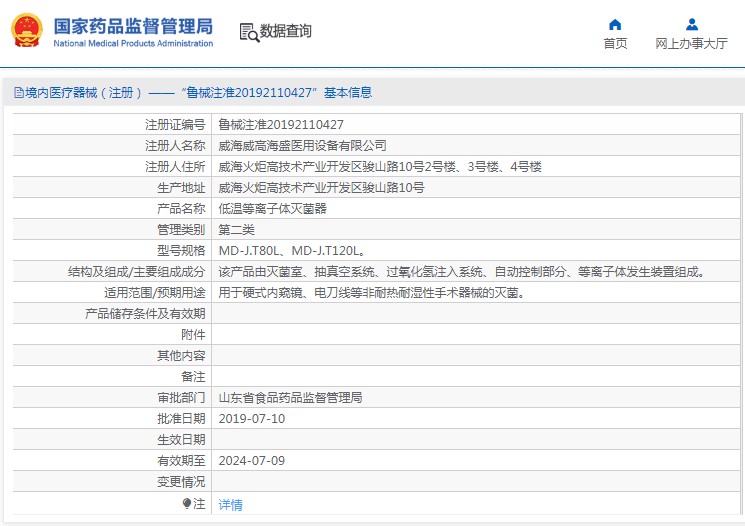Image resolution: width=745 pixels, height=526 pixels.
Task: Click the 型号规格 label
Action: tap(181, 251)
